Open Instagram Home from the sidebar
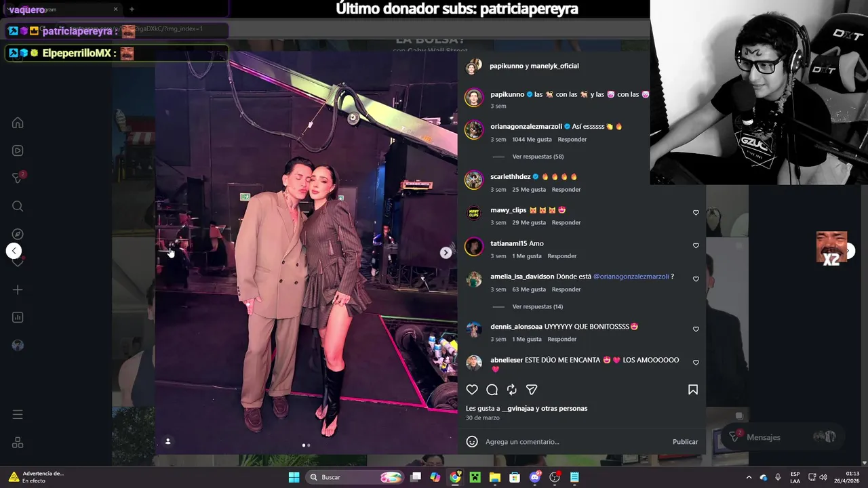Image resolution: width=868 pixels, height=488 pixels. pos(18,123)
